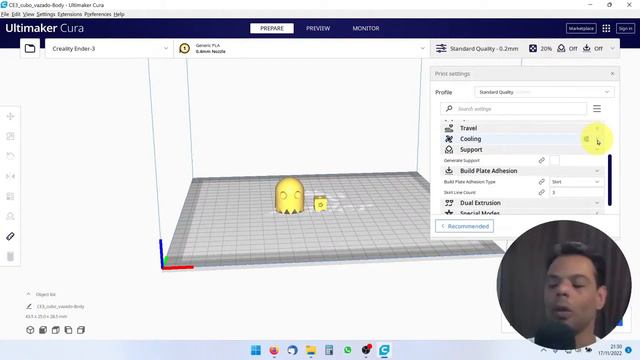The image size is (640, 360).
Task: Open the File menu
Action: tap(5, 14)
